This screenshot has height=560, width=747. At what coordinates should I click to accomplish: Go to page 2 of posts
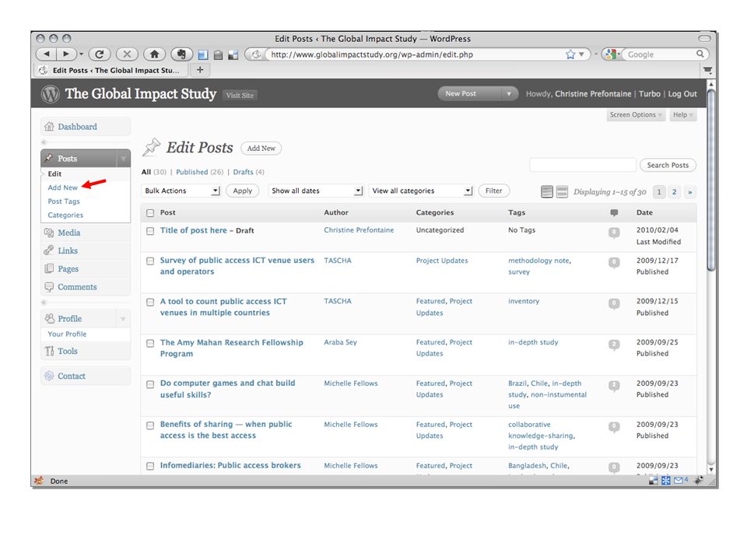coord(674,192)
